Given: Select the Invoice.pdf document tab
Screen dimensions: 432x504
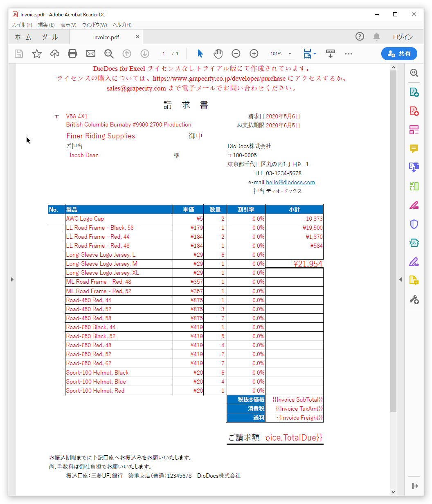Looking at the screenshot, I should pos(106,37).
